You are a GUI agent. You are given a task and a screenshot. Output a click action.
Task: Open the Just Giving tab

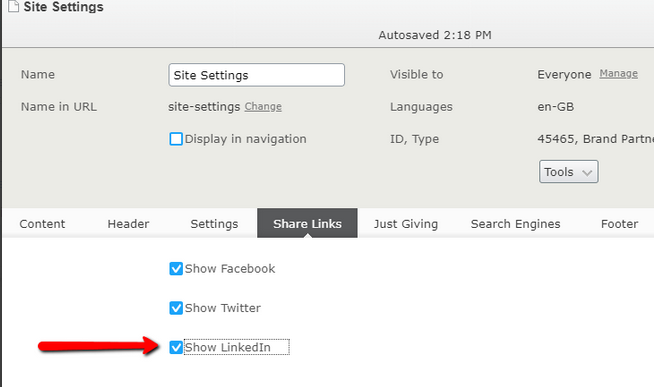pos(406,224)
